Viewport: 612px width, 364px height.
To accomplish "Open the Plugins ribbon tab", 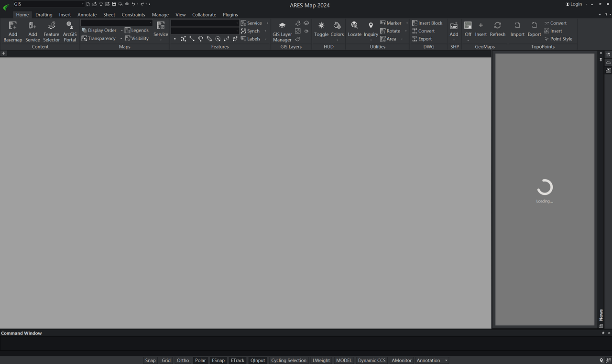I will pos(230,15).
